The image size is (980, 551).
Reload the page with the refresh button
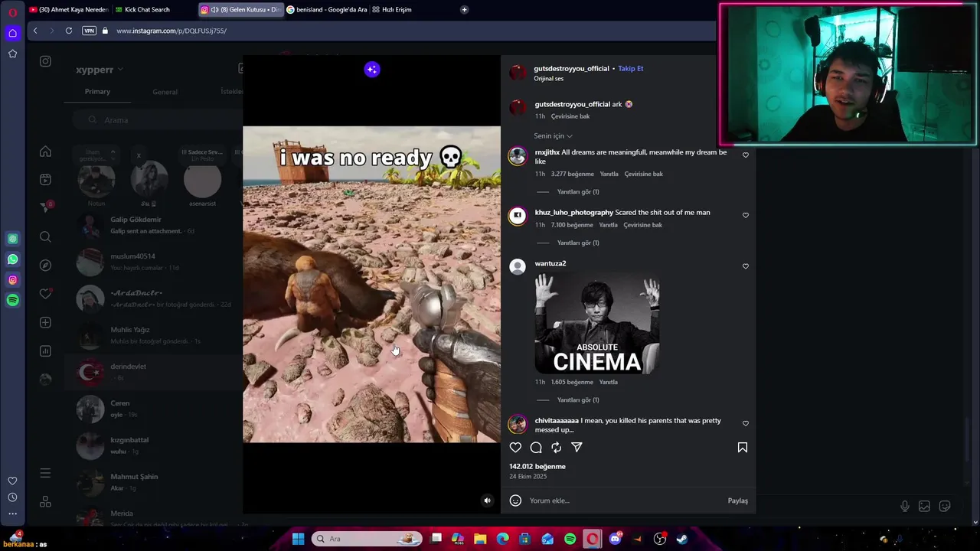pos(69,31)
